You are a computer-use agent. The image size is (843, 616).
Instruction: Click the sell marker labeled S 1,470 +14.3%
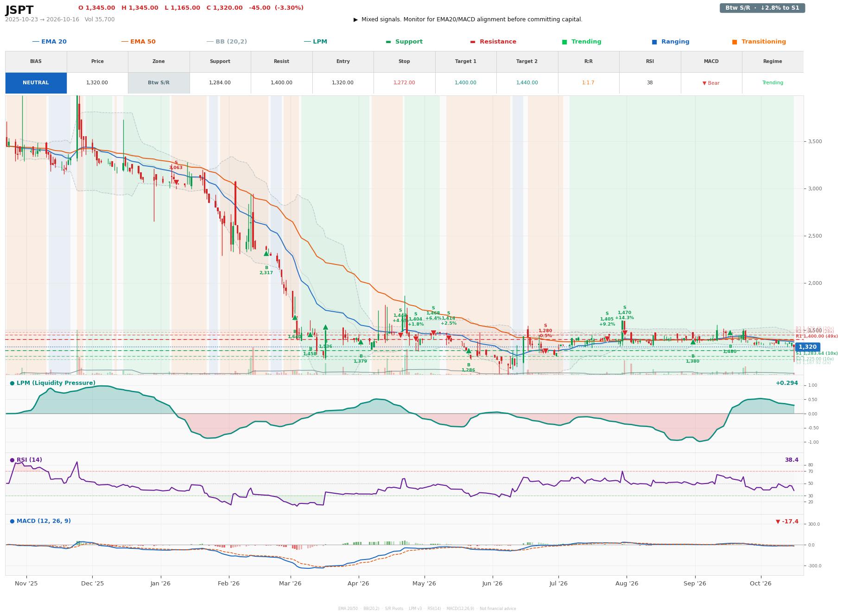coord(625,333)
